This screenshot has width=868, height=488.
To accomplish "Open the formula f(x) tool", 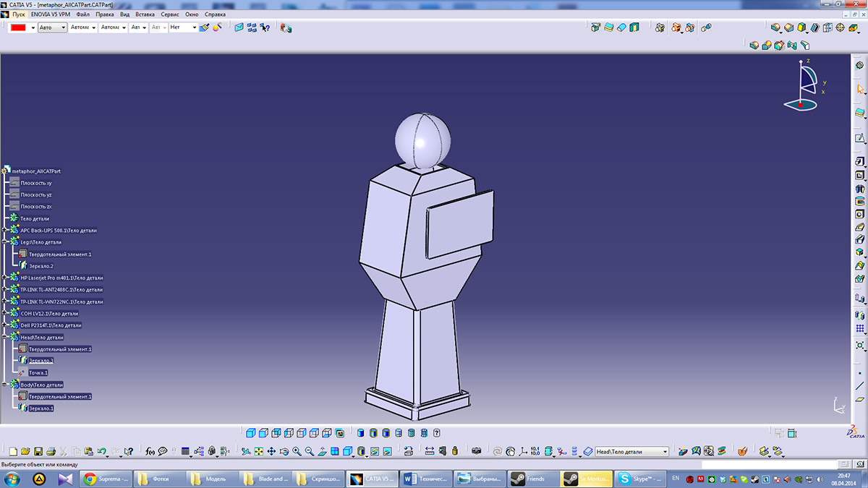I will coord(150,452).
